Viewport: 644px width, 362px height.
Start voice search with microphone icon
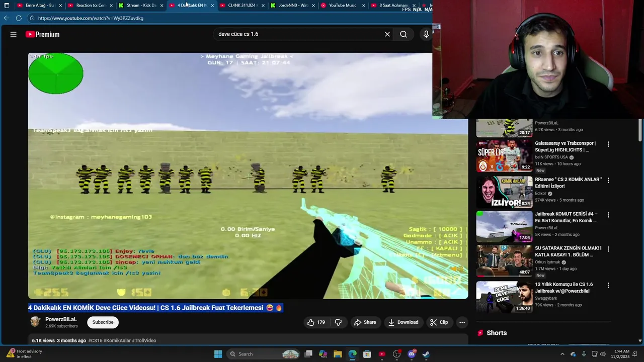(426, 34)
